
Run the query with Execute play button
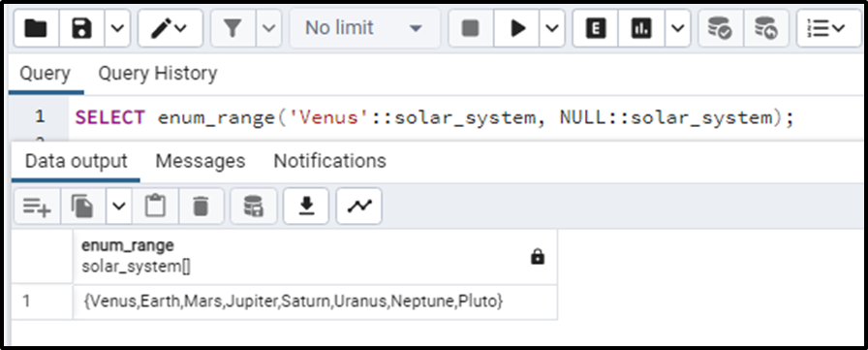point(516,28)
